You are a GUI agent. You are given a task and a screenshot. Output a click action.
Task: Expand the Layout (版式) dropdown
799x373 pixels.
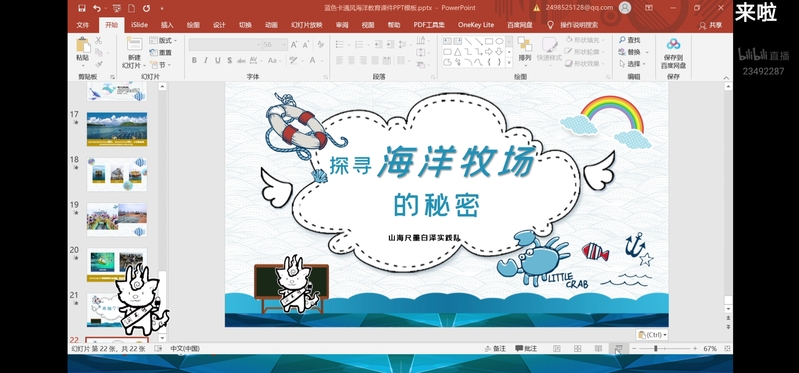click(163, 40)
